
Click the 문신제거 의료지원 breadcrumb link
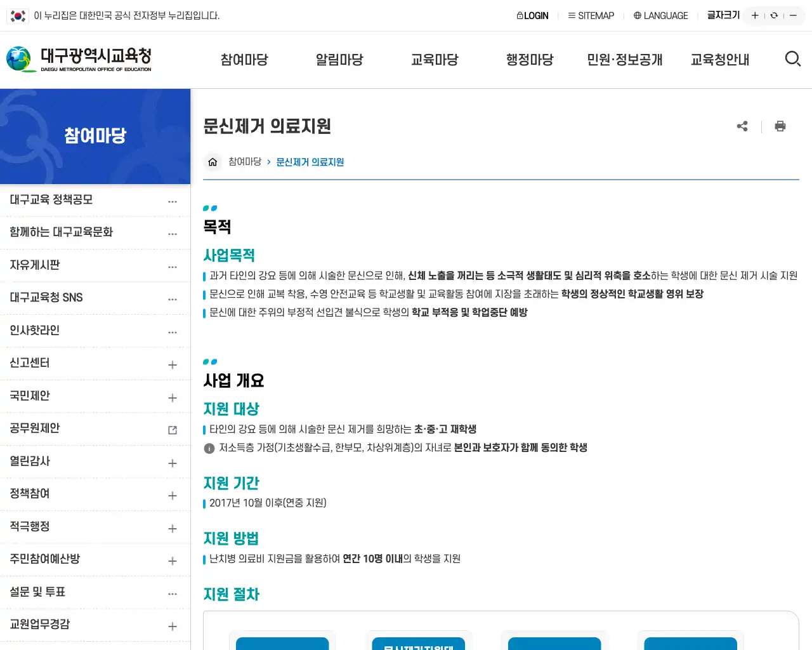click(x=310, y=162)
